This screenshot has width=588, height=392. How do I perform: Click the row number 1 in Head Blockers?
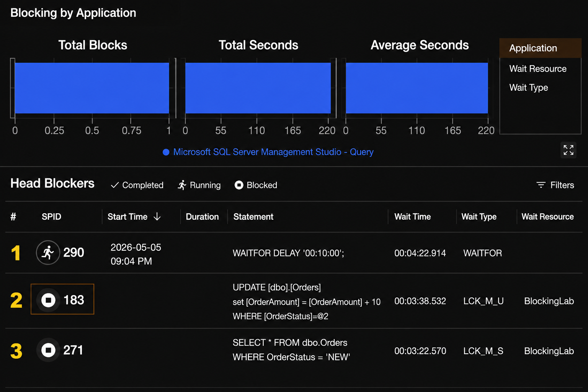tap(16, 253)
